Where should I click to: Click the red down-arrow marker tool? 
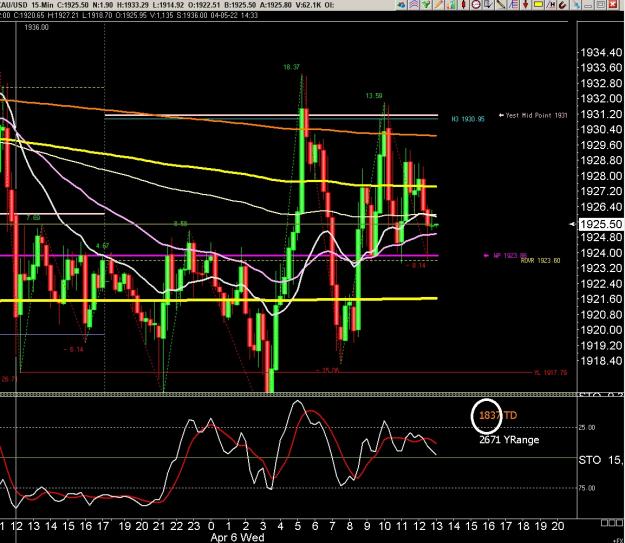(525, 5)
